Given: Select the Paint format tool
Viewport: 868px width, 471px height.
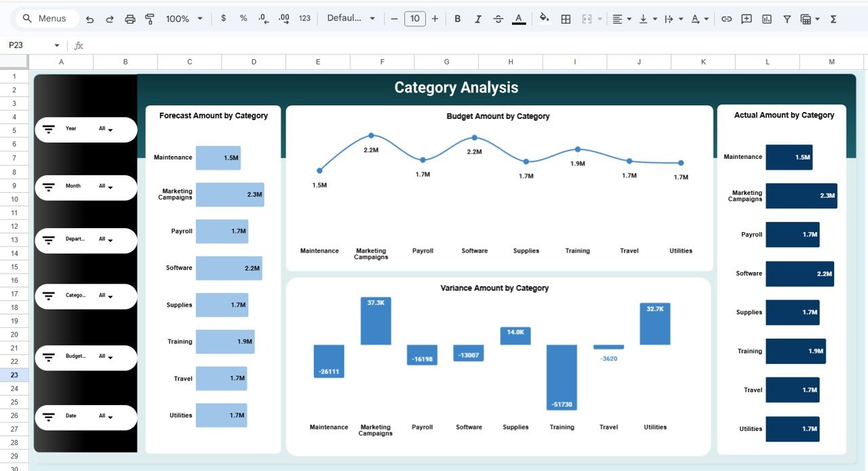Looking at the screenshot, I should point(149,18).
